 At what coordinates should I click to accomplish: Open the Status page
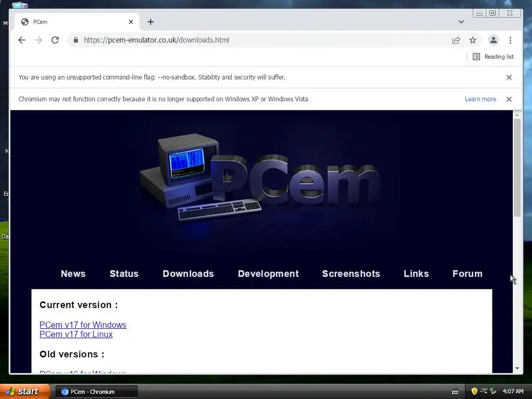124,274
